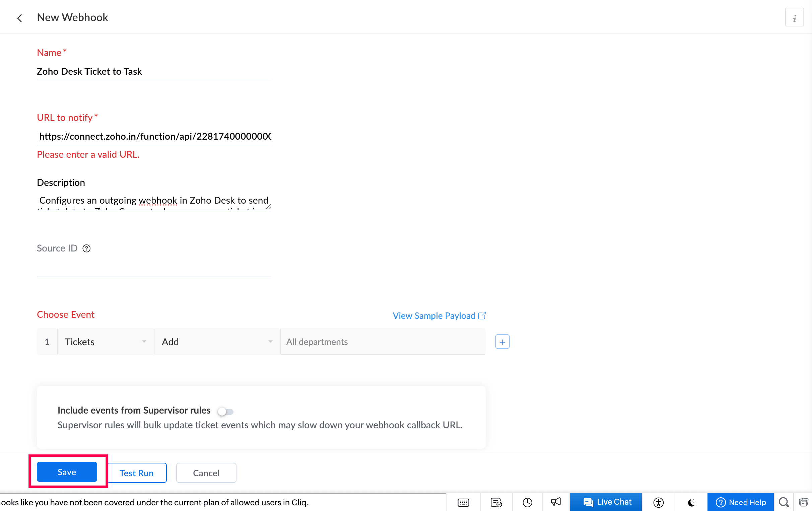
Task: Toggle Include events from Supervisor rules
Action: tap(225, 411)
